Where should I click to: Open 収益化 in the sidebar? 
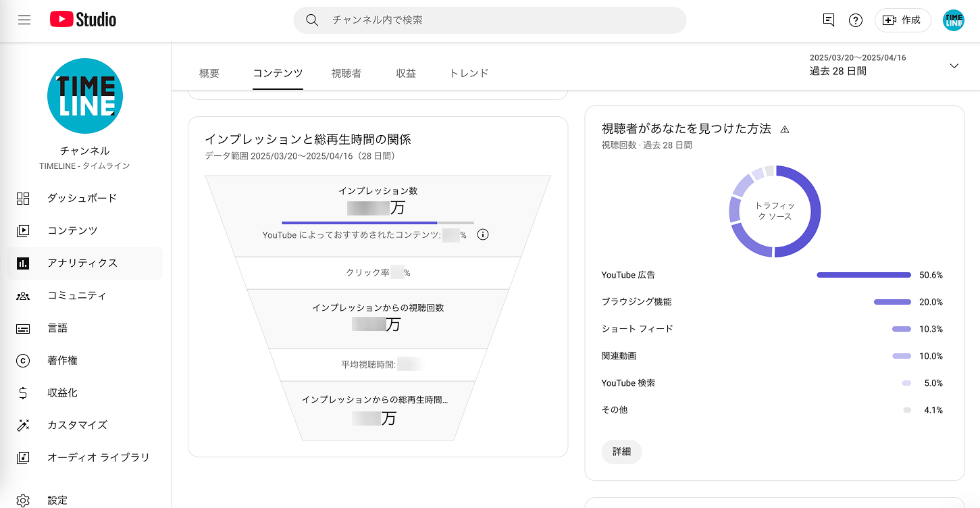(x=85, y=393)
